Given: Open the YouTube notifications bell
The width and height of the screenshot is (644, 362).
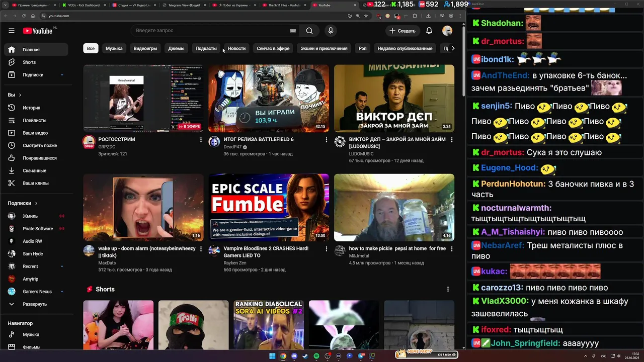Looking at the screenshot, I should (x=429, y=31).
